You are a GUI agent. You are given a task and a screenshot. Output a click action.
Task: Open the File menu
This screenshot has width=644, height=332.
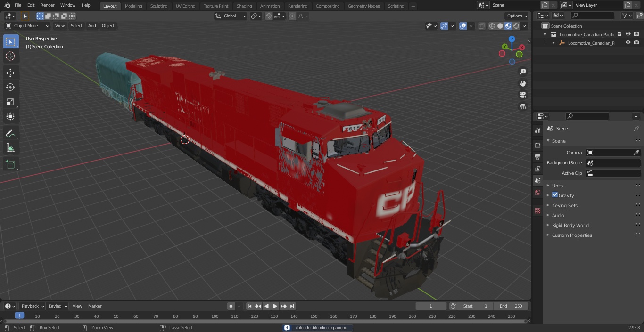pos(17,5)
